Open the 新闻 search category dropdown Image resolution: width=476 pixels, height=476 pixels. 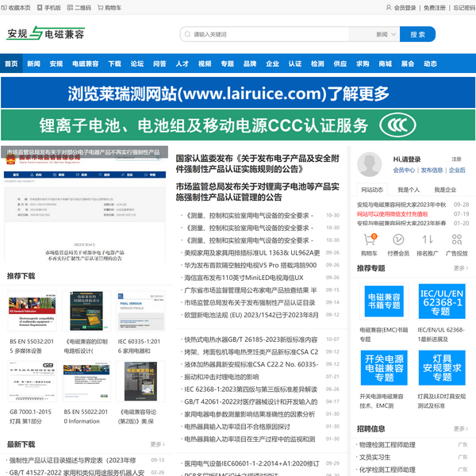[x=386, y=35]
